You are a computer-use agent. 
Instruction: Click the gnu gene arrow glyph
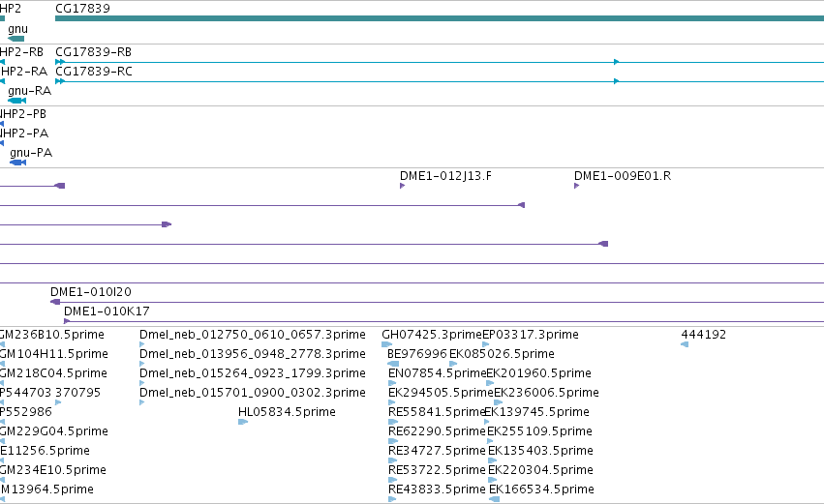[x=16, y=39]
